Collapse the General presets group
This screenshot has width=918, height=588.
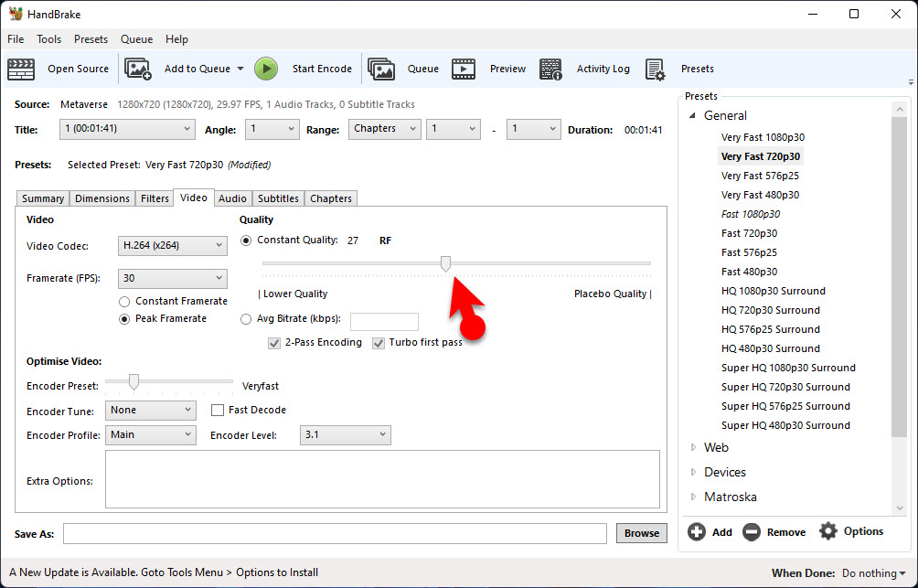pyautogui.click(x=692, y=116)
